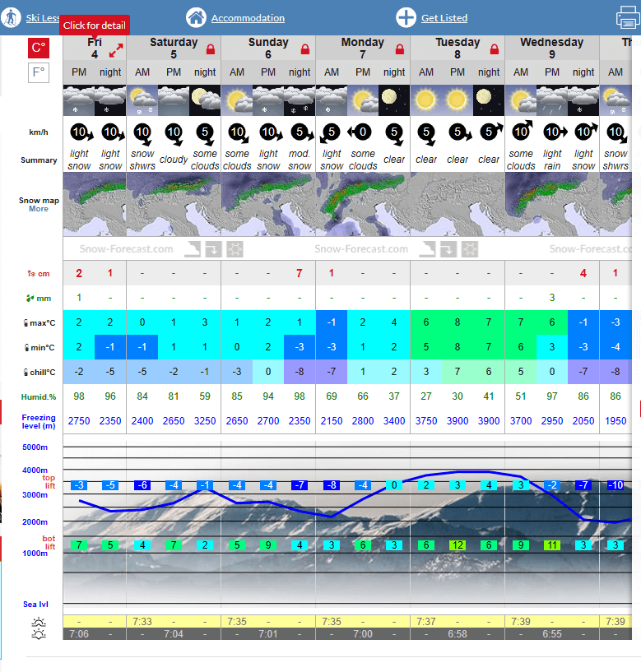Viewport: 641px width, 672px height.
Task: Expand snow map via More link
Action: coord(39,209)
